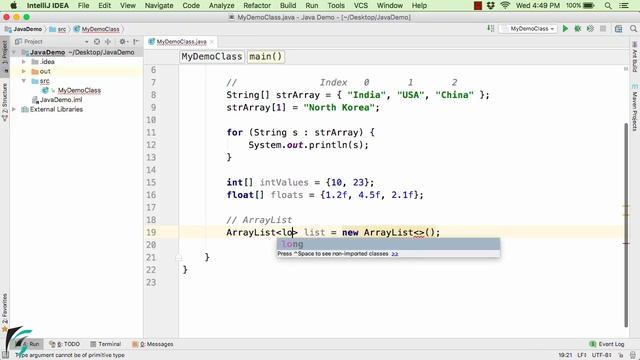Click the Dropbox menu bar icon
This screenshot has height=360, width=640.
pos(491,6)
